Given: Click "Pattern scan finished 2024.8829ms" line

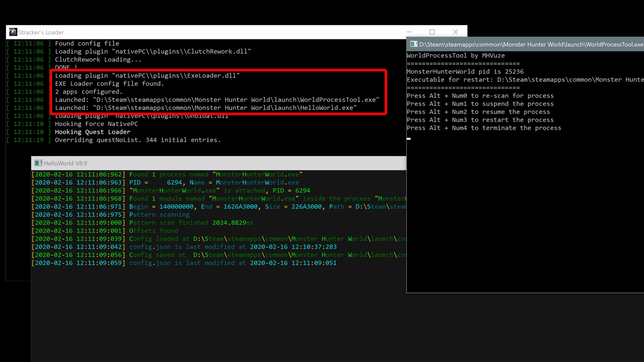Looking at the screenshot, I should 191,223.
